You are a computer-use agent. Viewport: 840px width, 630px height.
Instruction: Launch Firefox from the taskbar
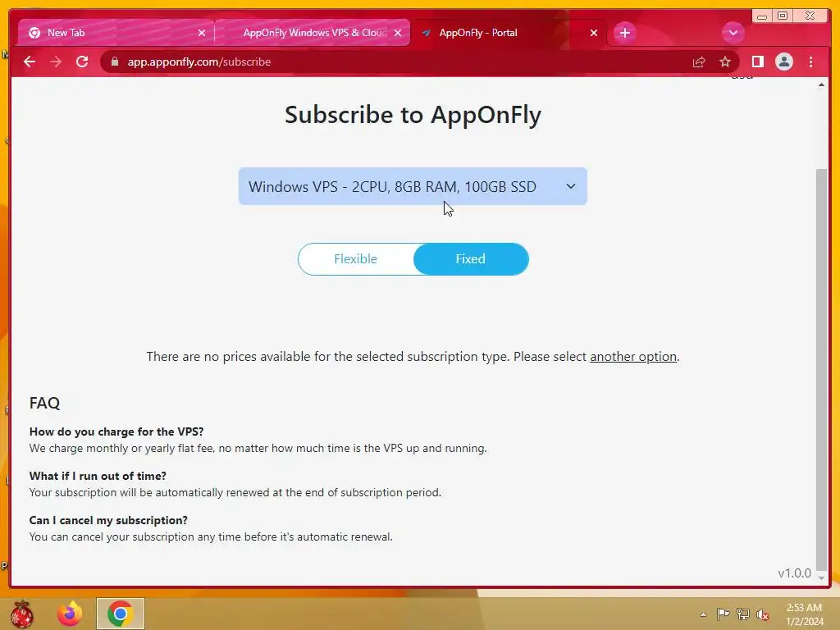[x=70, y=614]
